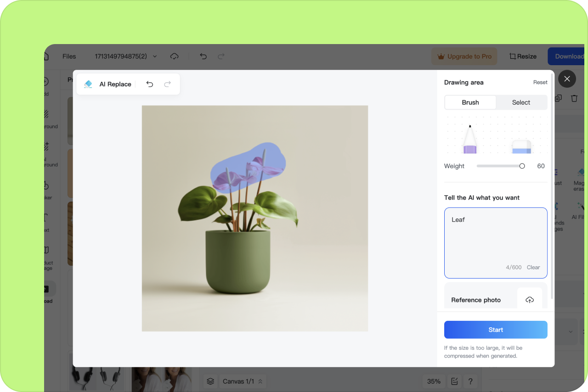Open the Files menu in editor
588x392 pixels.
(69, 56)
